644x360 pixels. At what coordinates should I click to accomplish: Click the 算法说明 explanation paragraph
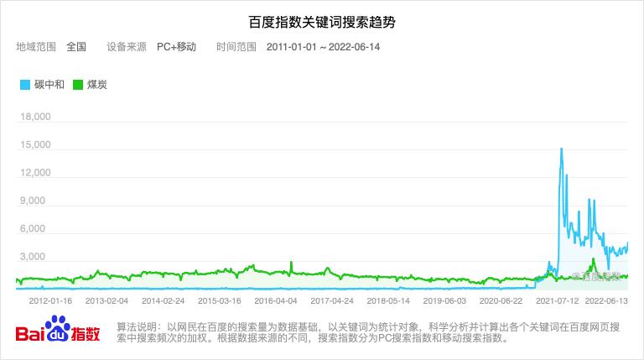tap(368, 332)
